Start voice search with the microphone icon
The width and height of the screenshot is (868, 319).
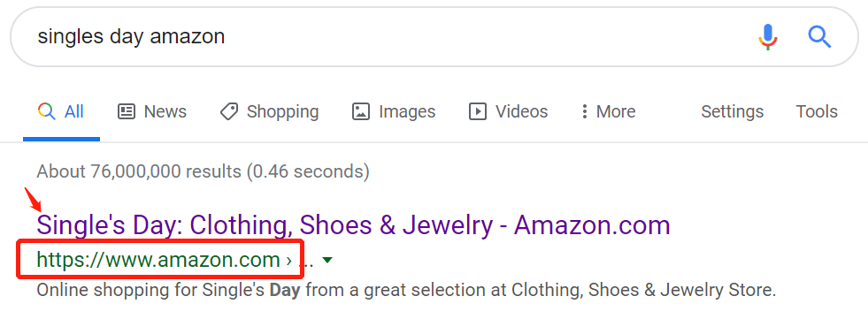pyautogui.click(x=768, y=37)
